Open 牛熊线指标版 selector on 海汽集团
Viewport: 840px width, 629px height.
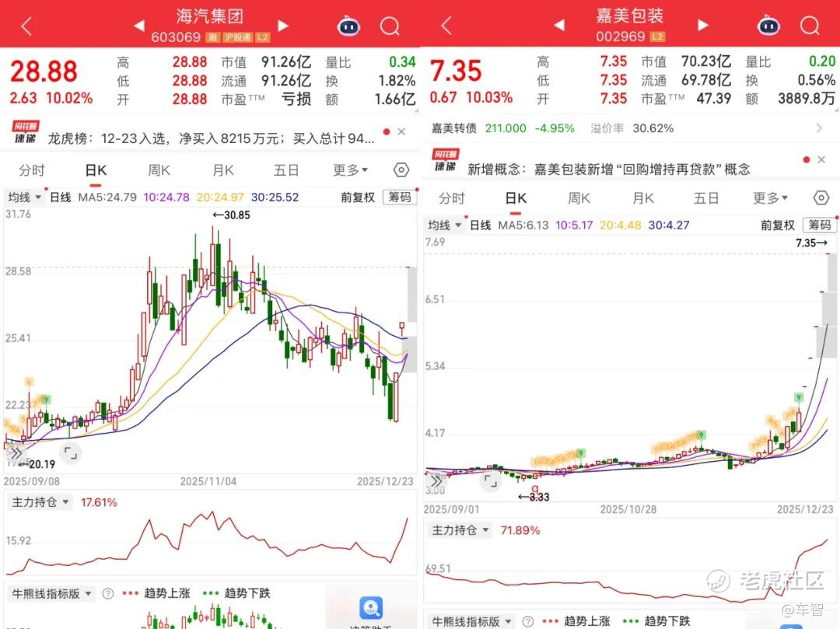(x=51, y=593)
